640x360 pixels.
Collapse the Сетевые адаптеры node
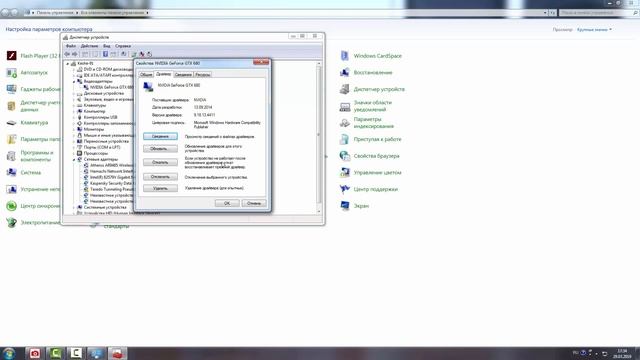(x=74, y=159)
